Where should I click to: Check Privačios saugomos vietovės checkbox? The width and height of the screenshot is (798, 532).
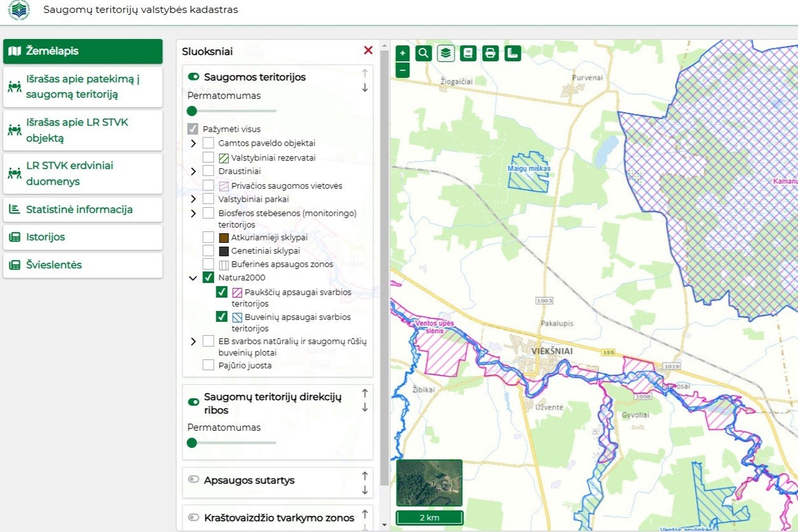coord(208,185)
